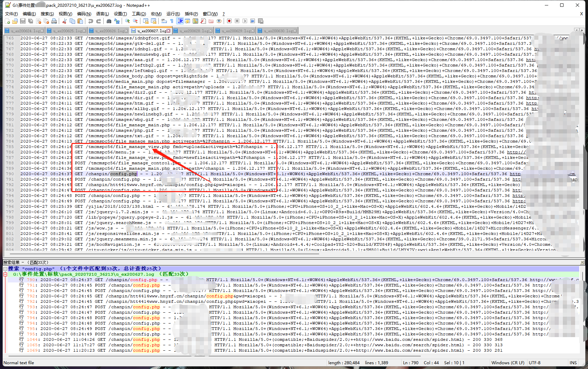Click the Open file folder icon

[15, 21]
